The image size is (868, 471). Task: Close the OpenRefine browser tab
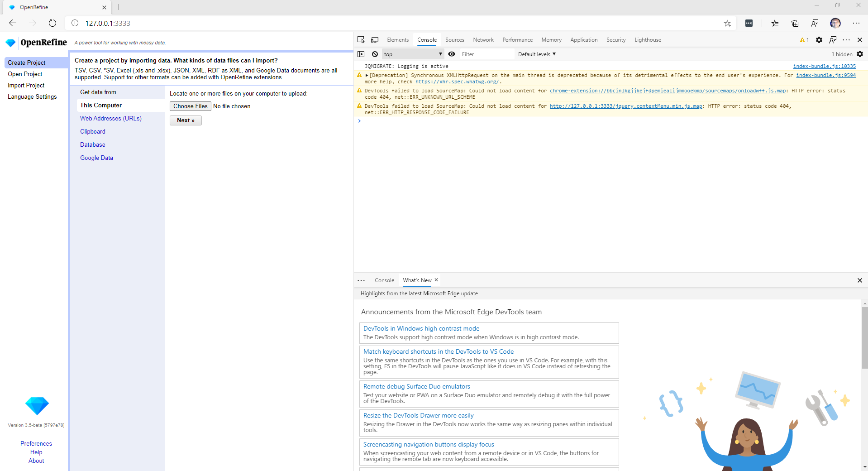point(104,7)
